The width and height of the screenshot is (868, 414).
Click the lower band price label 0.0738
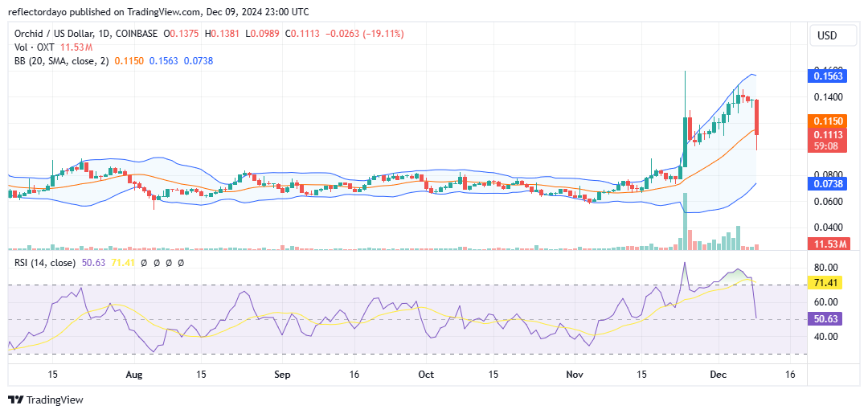point(826,183)
